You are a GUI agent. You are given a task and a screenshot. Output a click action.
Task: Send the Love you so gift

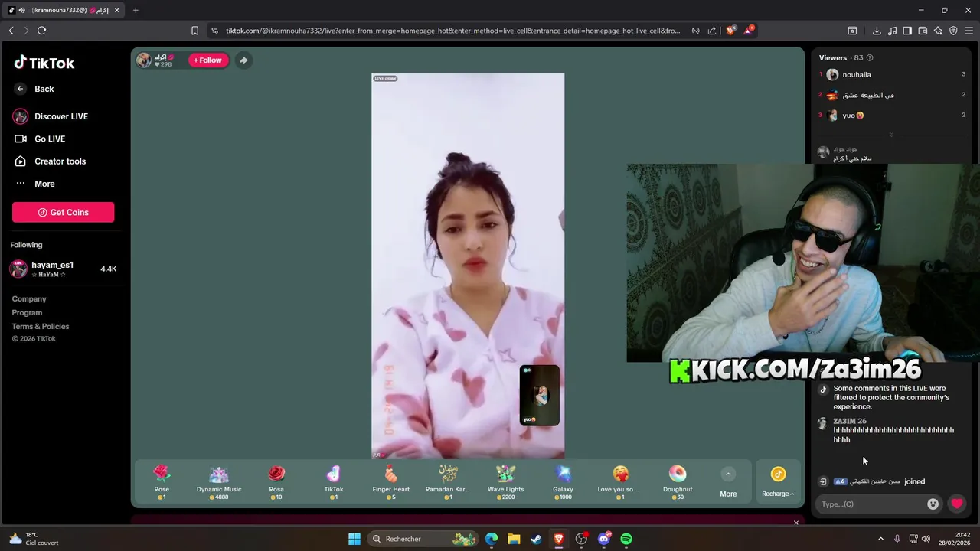(619, 482)
